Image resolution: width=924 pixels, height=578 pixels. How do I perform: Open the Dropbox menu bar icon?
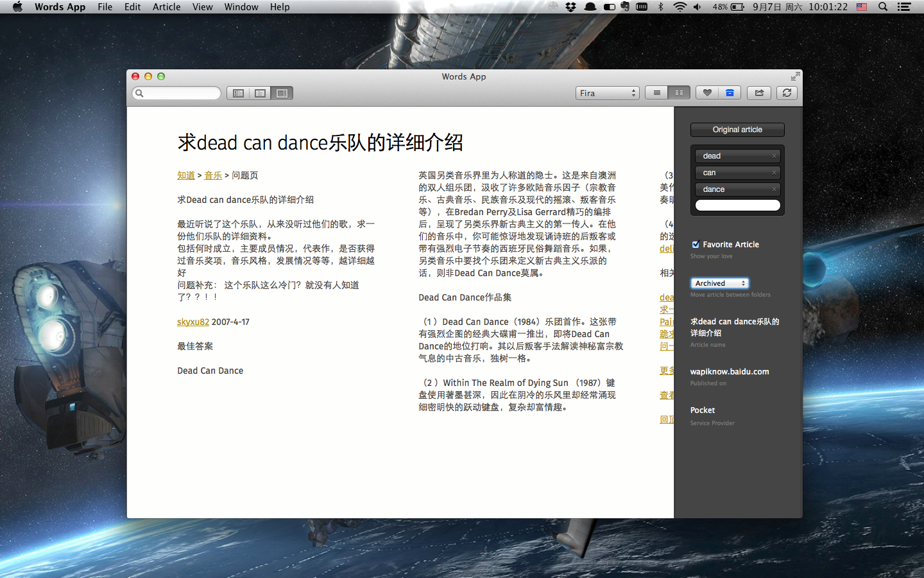pos(570,7)
